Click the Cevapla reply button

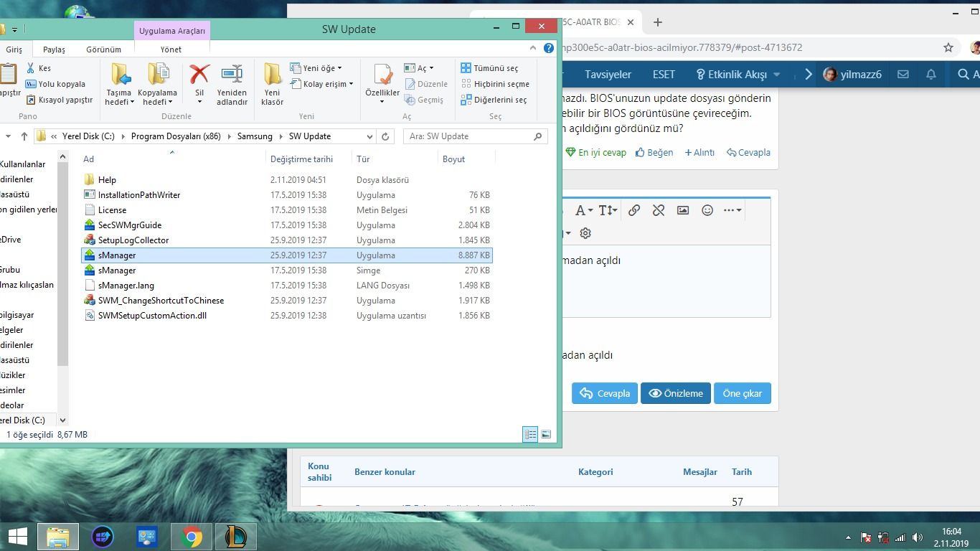604,393
